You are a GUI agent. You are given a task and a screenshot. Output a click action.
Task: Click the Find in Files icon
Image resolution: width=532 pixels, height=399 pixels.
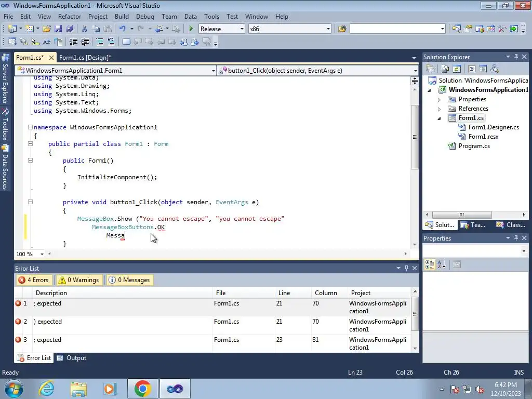tap(342, 29)
